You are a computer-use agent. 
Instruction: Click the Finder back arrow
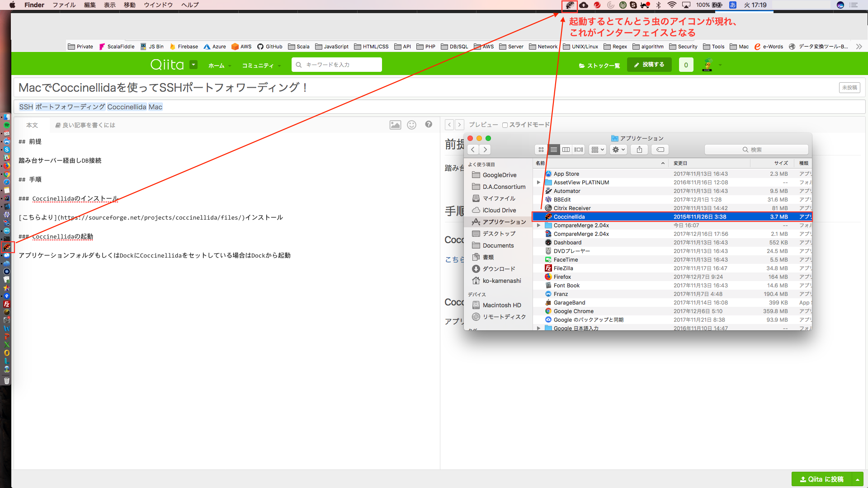click(473, 150)
